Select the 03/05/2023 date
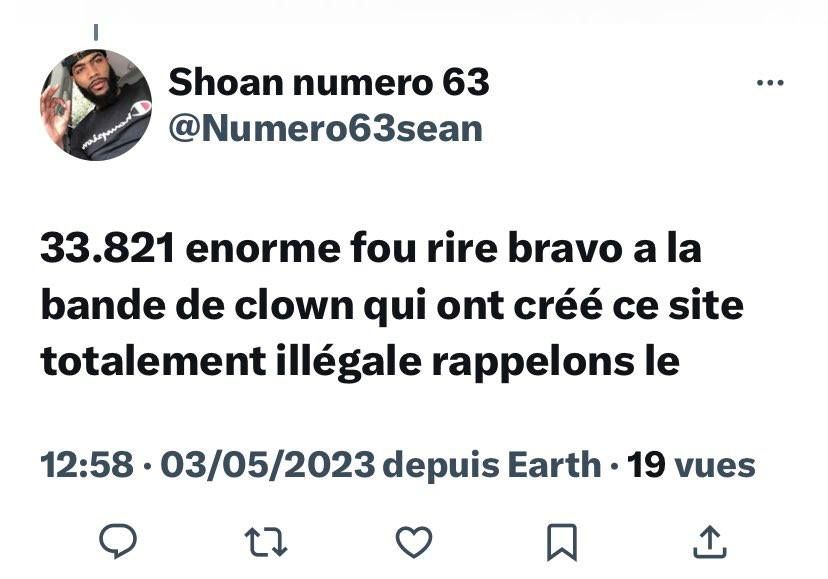828x579 pixels. 268,465
